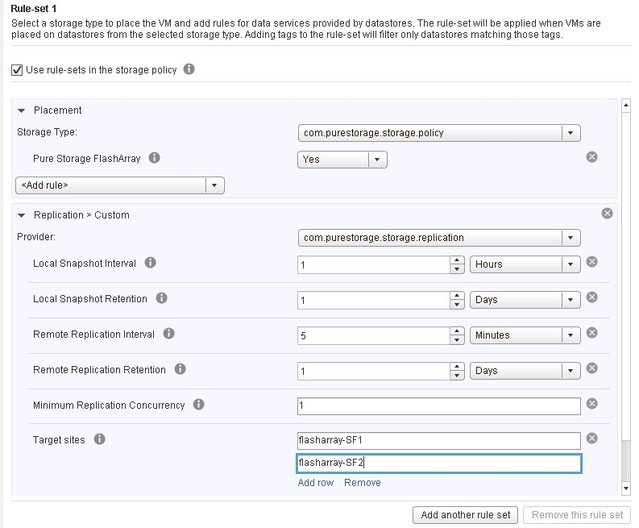Remove the Pure Storage FlashArray rule
Image resolution: width=639 pixels, height=528 pixels.
click(592, 157)
